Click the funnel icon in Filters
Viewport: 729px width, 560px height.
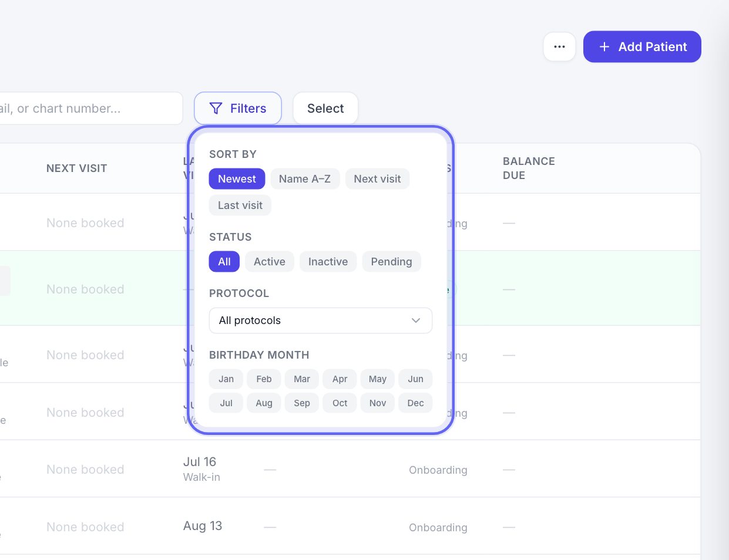(x=216, y=109)
